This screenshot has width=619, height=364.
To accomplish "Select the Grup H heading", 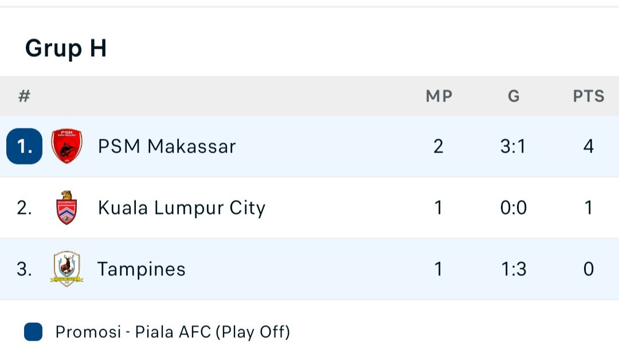I will [66, 48].
